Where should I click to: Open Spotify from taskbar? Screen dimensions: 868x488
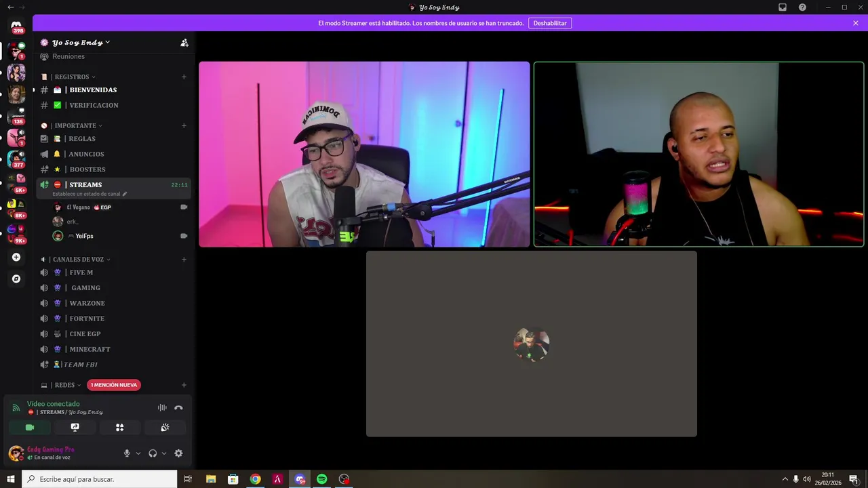pos(322,479)
